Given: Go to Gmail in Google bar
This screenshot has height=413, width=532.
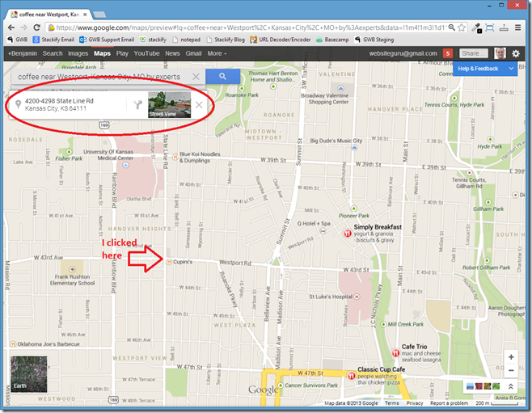Looking at the screenshot, I should [193, 53].
